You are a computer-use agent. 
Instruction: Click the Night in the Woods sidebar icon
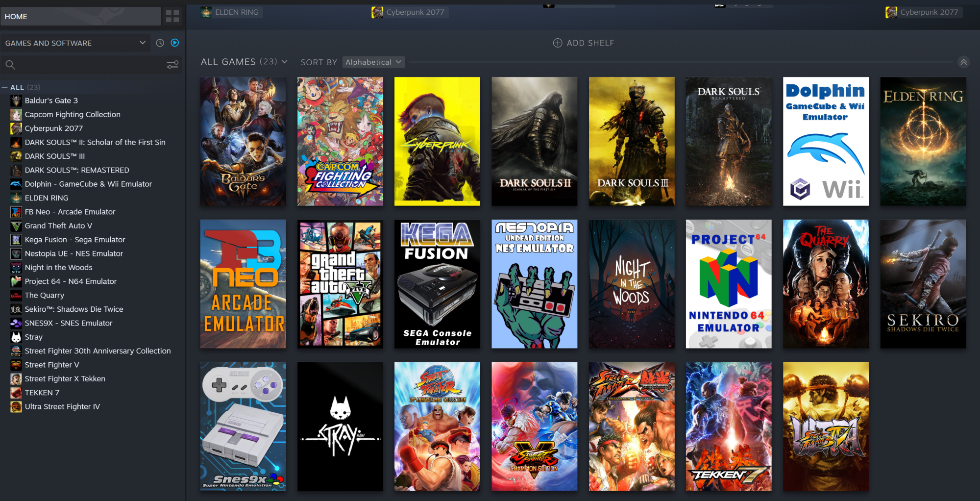(16, 268)
